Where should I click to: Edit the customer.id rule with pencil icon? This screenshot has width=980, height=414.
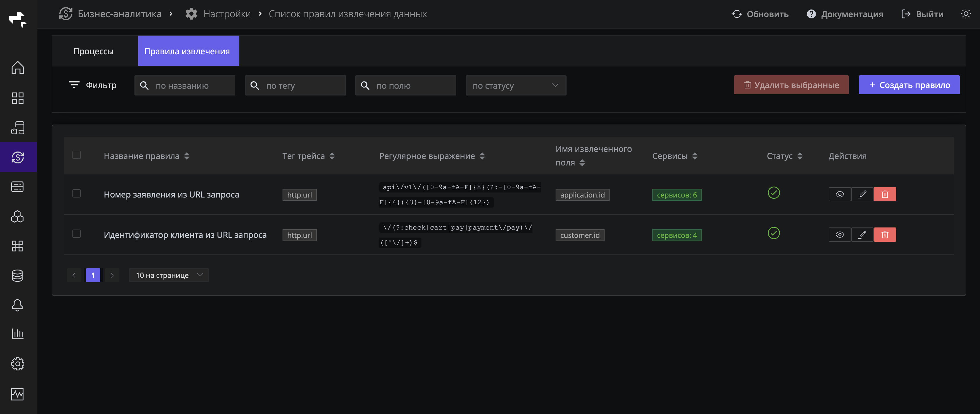click(x=862, y=235)
